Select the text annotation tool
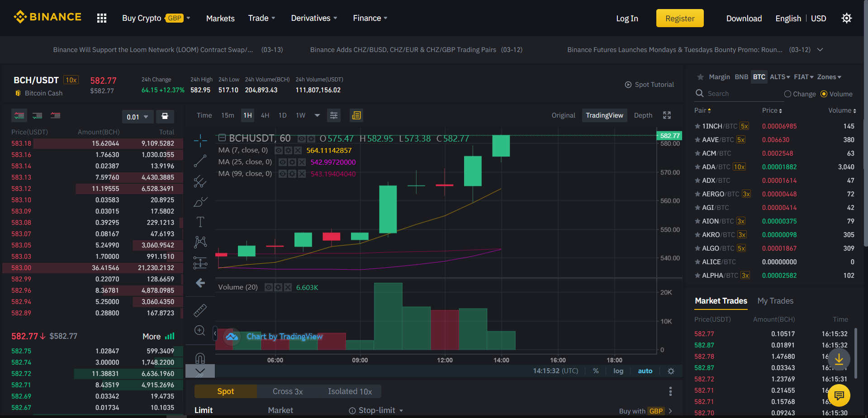The image size is (868, 418). click(x=200, y=222)
